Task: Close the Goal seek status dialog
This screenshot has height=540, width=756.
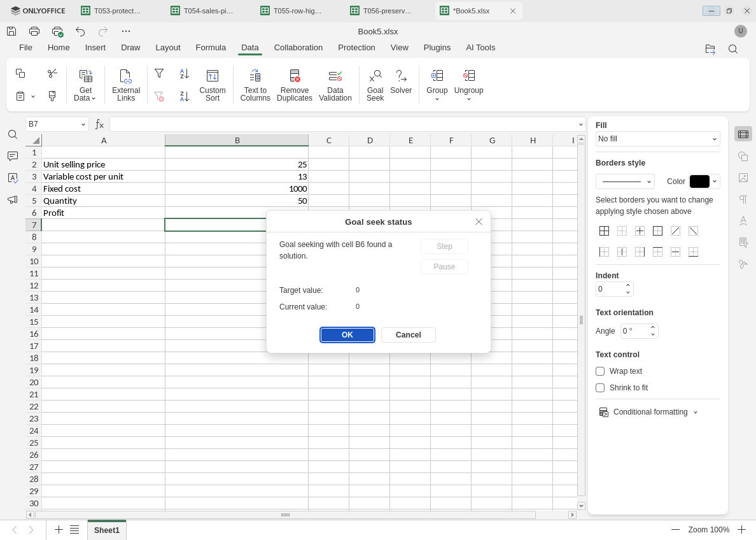Action: [479, 222]
